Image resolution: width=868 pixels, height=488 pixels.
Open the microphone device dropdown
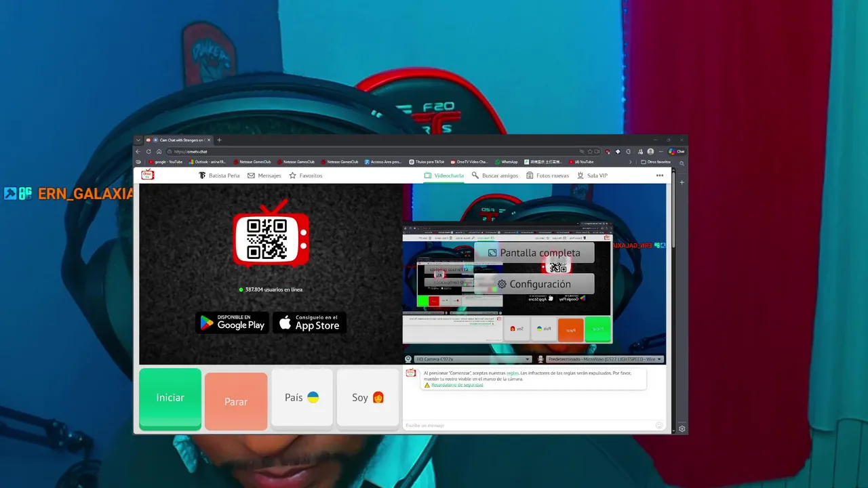(x=605, y=359)
